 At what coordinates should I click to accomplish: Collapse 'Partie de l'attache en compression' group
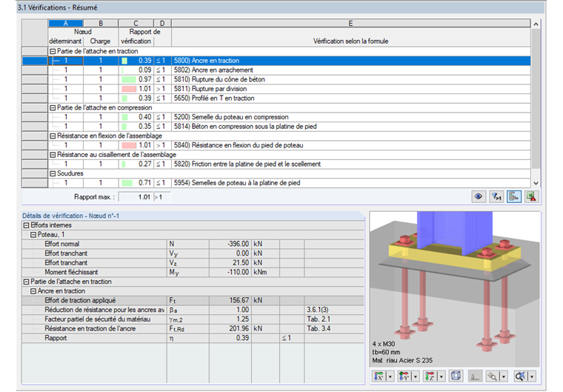pos(53,107)
